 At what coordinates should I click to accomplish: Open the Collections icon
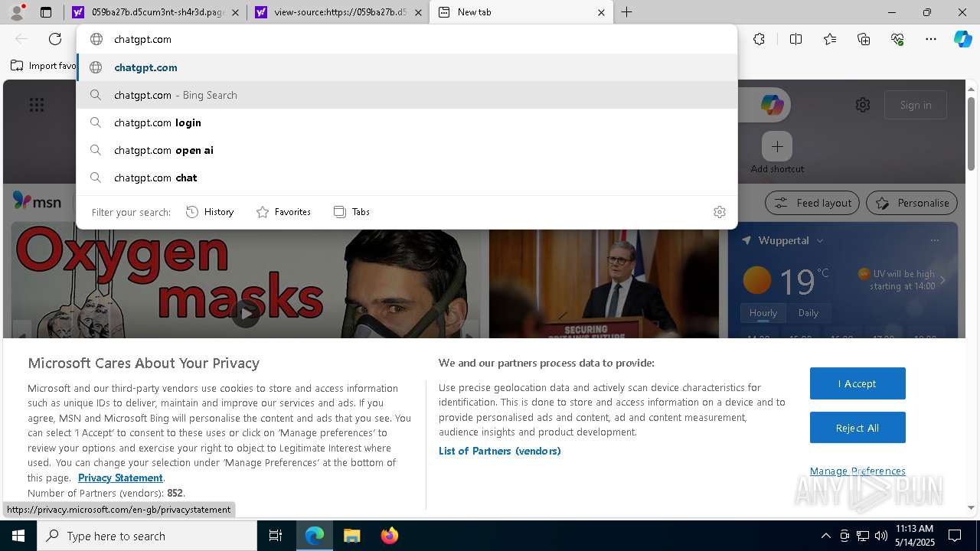(x=864, y=39)
